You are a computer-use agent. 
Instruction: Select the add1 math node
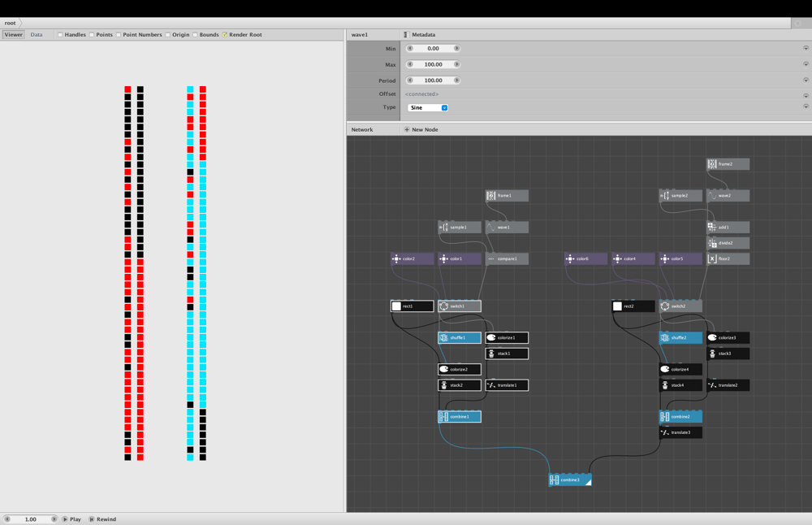pos(728,227)
